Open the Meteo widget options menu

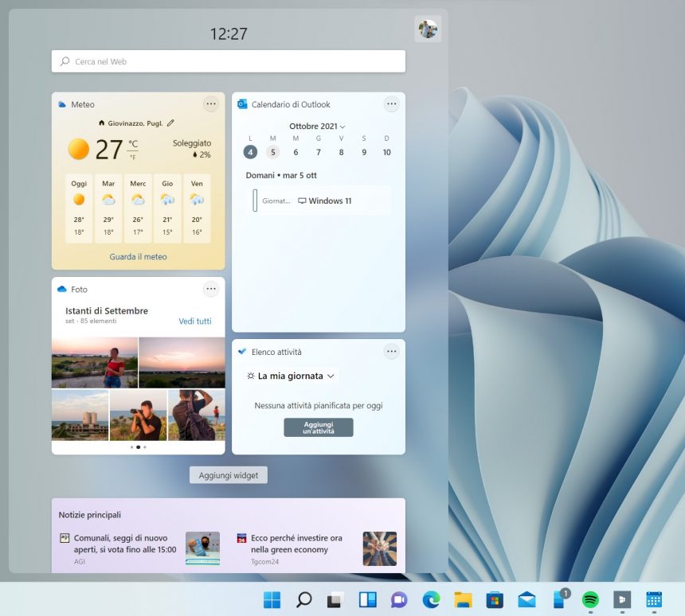point(211,103)
